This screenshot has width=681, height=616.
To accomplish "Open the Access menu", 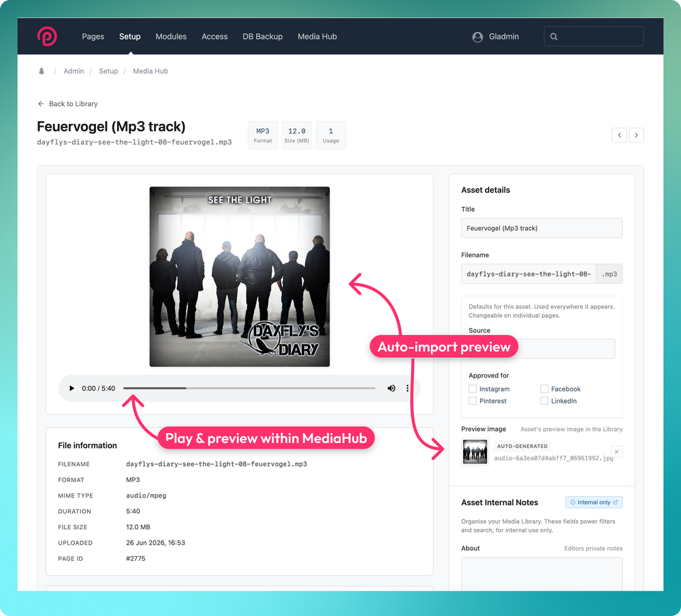I will tap(215, 37).
